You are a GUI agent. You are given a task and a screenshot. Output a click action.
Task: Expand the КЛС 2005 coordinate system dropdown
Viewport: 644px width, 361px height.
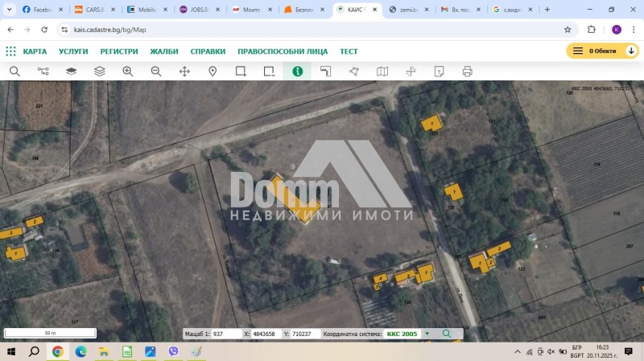pyautogui.click(x=427, y=334)
